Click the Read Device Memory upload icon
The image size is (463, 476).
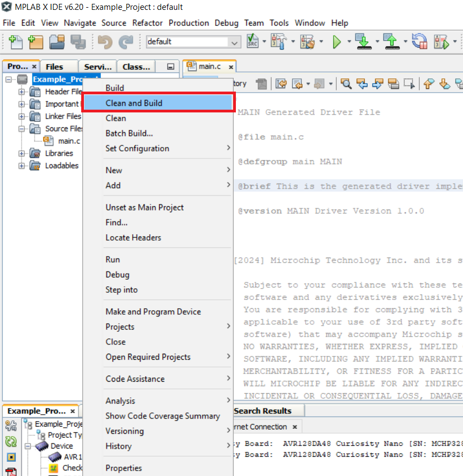pos(392,41)
